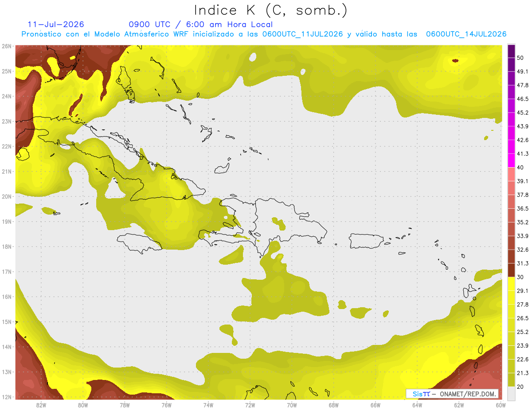Click the latitude label '16N'

pos(6,297)
